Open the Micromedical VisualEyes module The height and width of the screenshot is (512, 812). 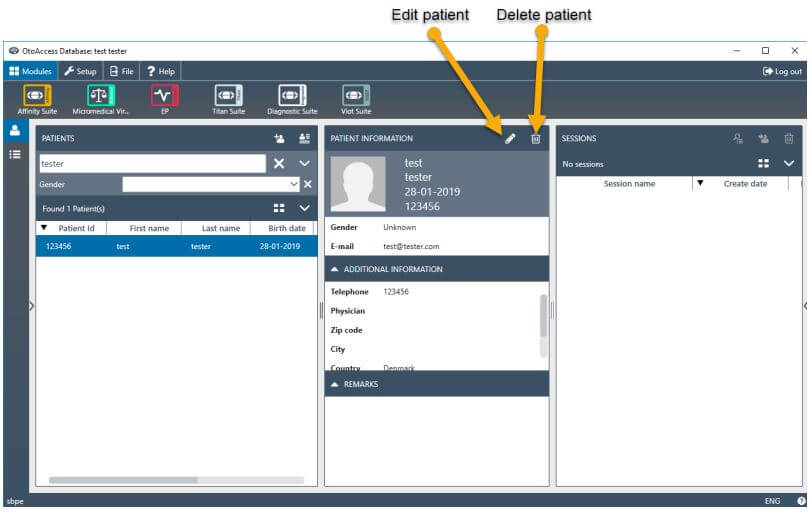100,99
